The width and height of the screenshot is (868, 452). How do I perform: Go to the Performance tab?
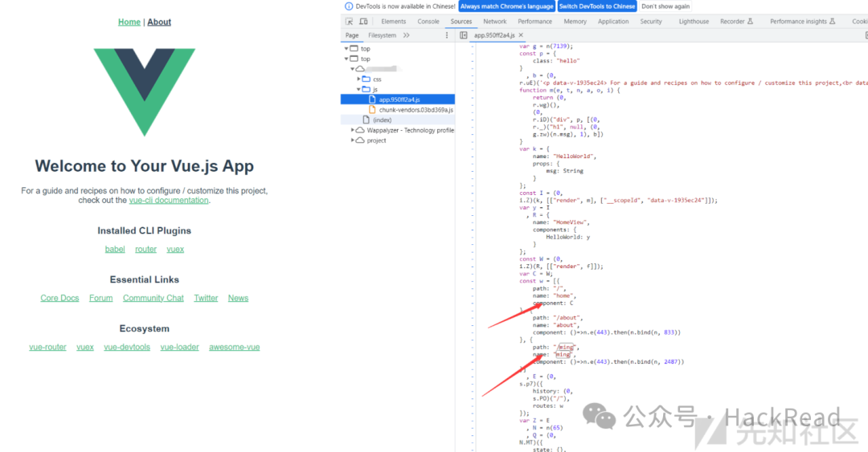tap(534, 22)
